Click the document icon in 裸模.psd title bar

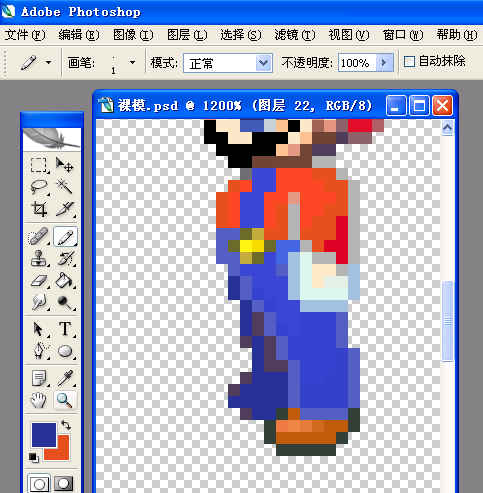[107, 105]
